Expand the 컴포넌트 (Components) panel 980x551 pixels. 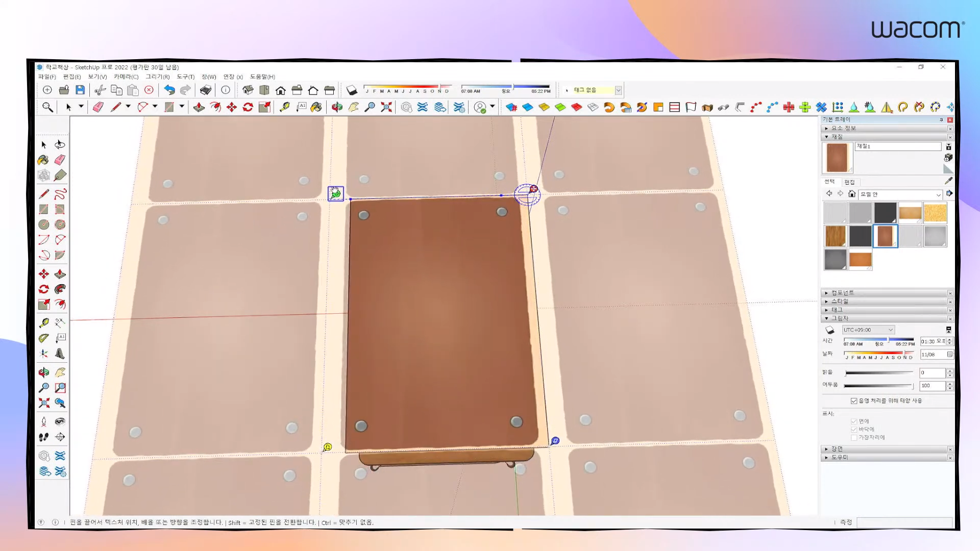[x=842, y=293]
